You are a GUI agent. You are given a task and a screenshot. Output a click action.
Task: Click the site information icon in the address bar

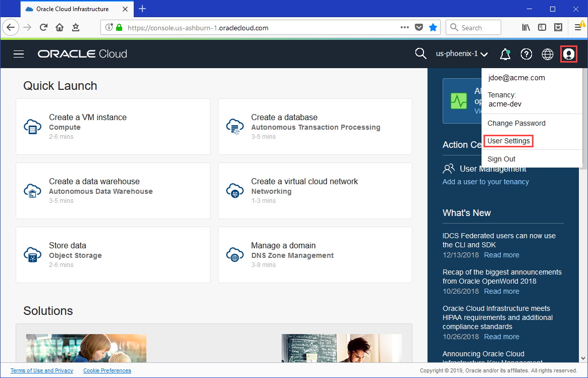pyautogui.click(x=109, y=27)
